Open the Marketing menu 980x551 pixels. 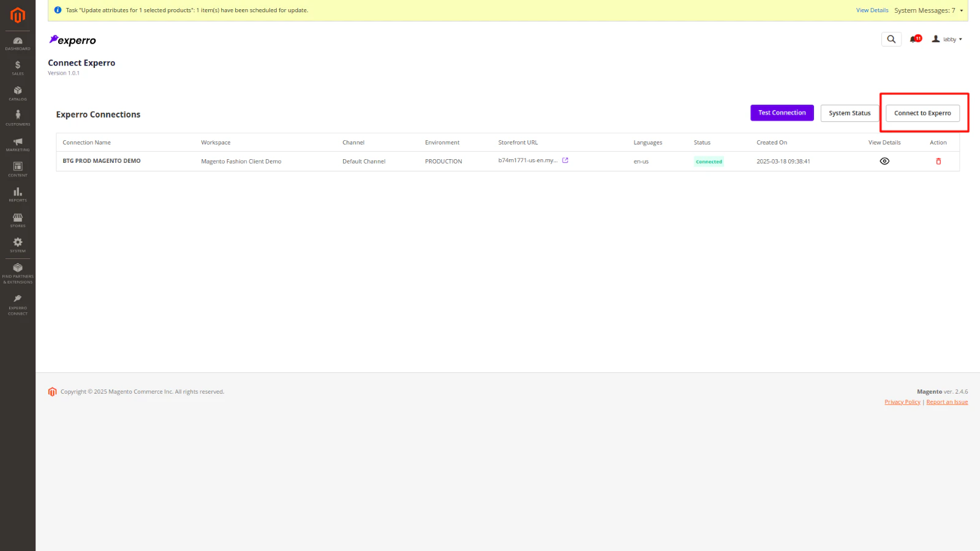pyautogui.click(x=18, y=144)
